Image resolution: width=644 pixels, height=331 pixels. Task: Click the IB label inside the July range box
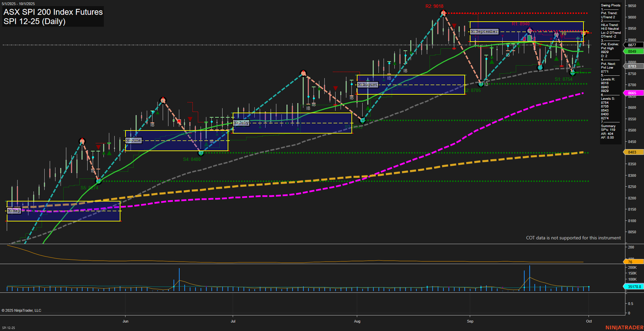pos(308,108)
